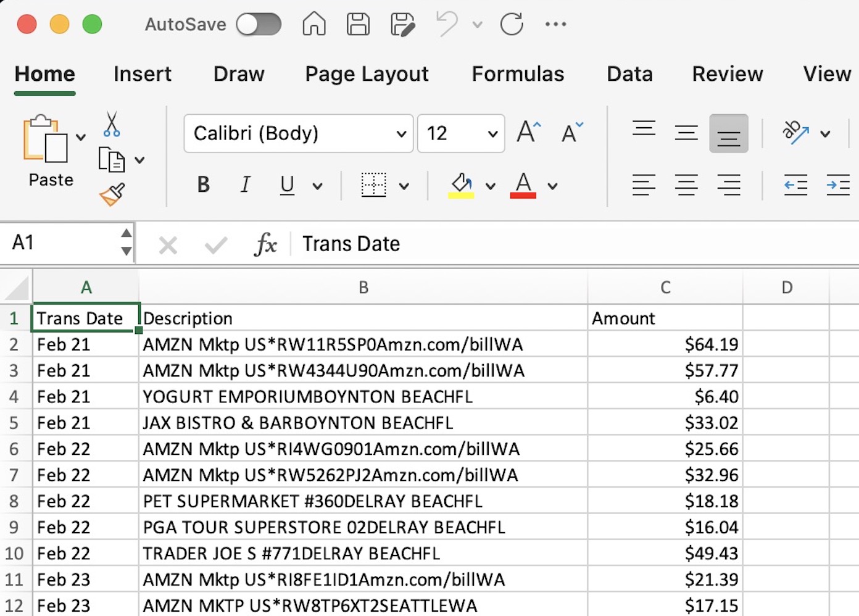Click the Undo arrow icon

click(x=447, y=25)
